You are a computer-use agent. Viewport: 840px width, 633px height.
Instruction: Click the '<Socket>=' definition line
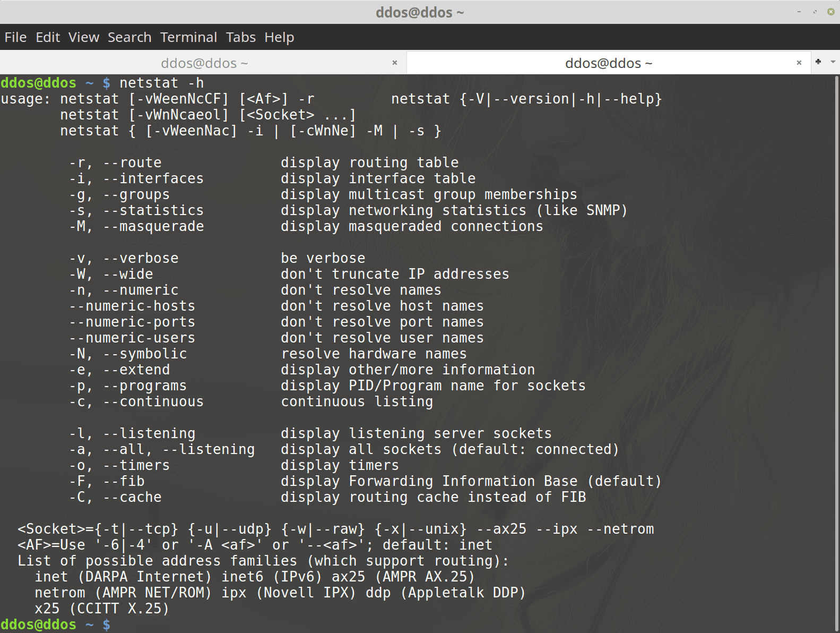coord(336,529)
